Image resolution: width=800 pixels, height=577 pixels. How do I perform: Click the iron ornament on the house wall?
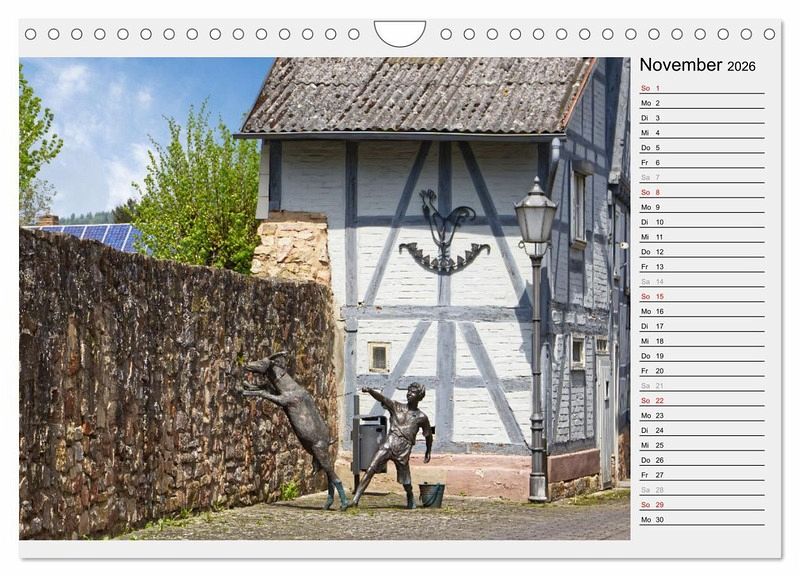point(443,235)
